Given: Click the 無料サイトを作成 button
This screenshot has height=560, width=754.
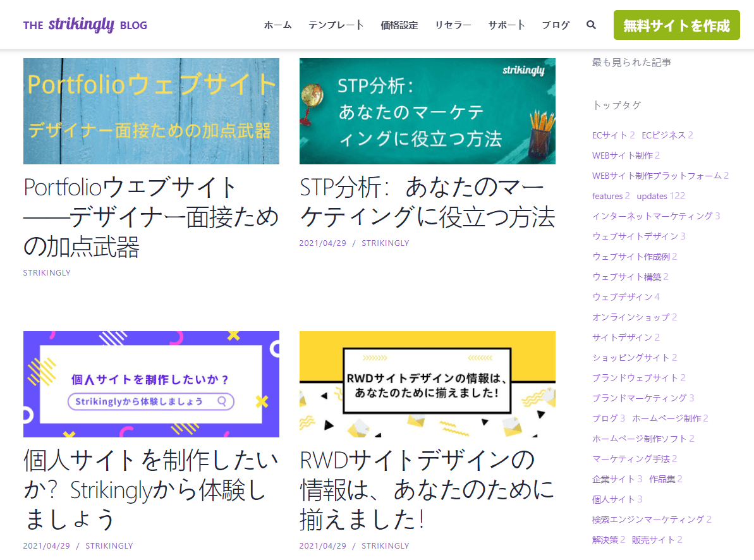Looking at the screenshot, I should click(x=676, y=25).
